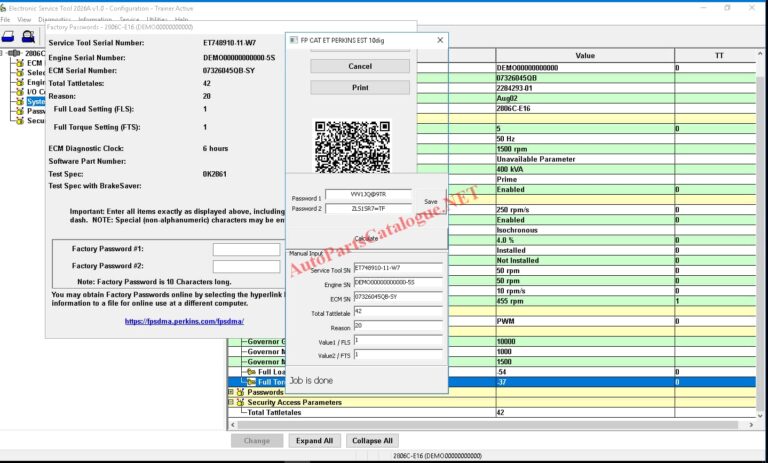
Task: Click the Password 1 output field
Action: (368, 195)
